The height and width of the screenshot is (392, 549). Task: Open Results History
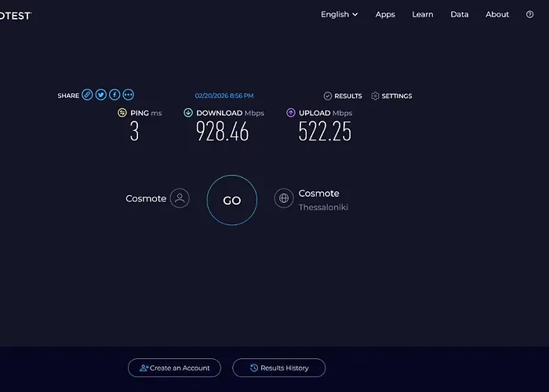click(x=279, y=368)
